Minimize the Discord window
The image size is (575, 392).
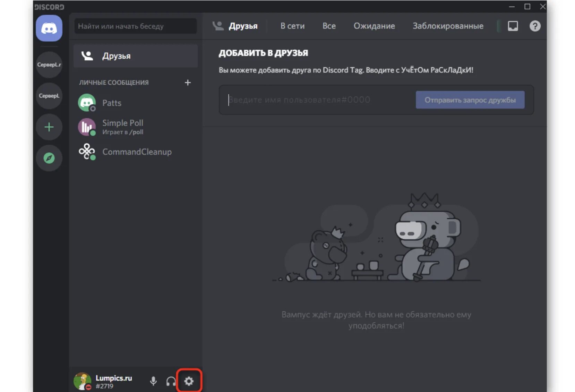512,7
